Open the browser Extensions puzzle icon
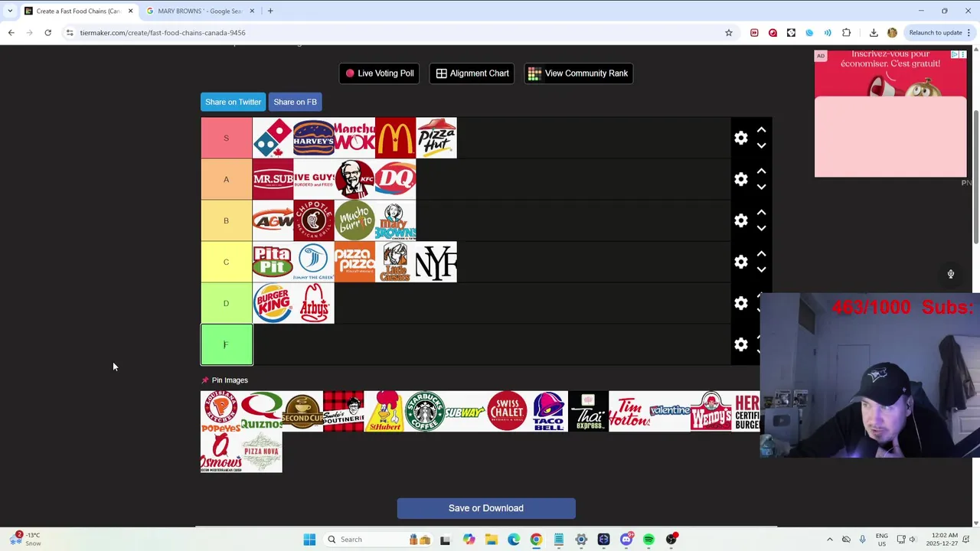 click(x=846, y=33)
